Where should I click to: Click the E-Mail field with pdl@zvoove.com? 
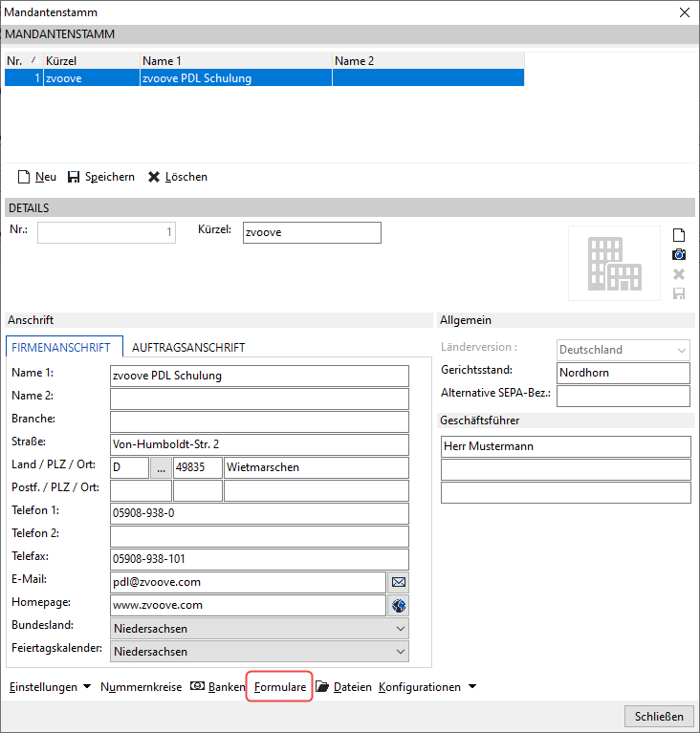tap(248, 582)
